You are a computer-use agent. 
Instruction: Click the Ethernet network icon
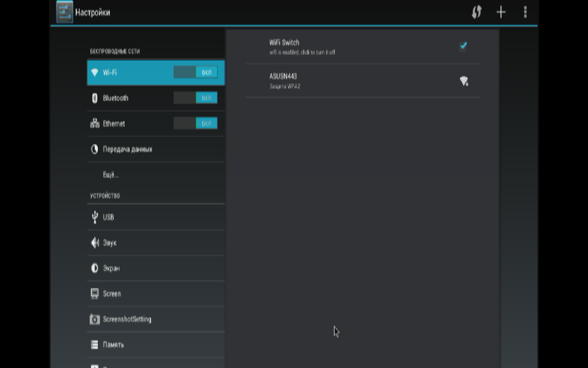click(x=95, y=123)
